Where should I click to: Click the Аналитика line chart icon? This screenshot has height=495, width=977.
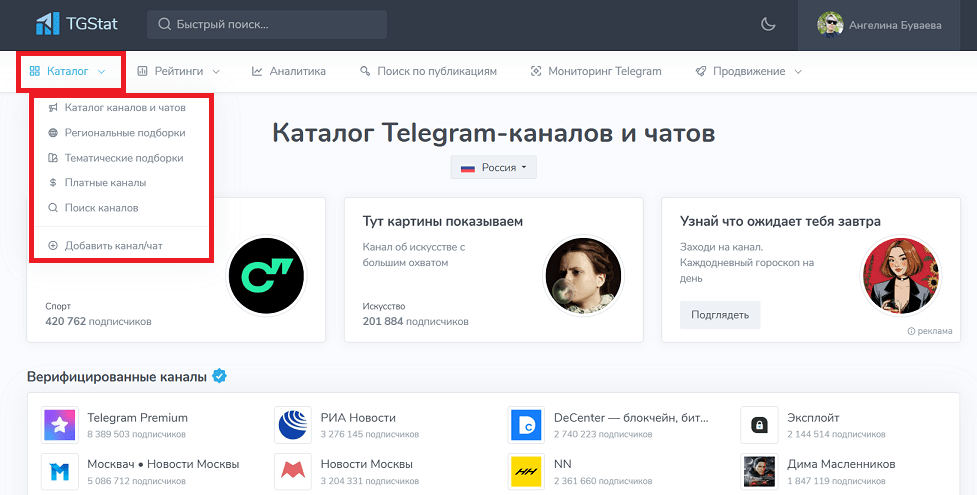[257, 71]
